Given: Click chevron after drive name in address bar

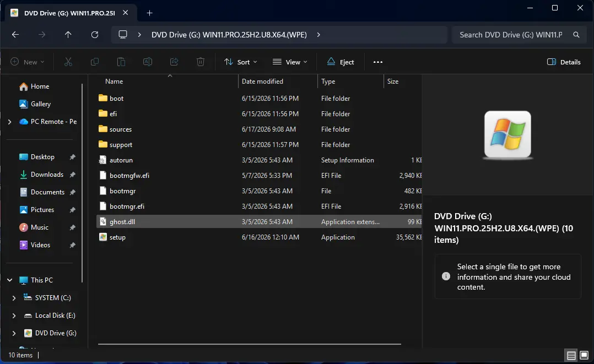Looking at the screenshot, I should [318, 35].
